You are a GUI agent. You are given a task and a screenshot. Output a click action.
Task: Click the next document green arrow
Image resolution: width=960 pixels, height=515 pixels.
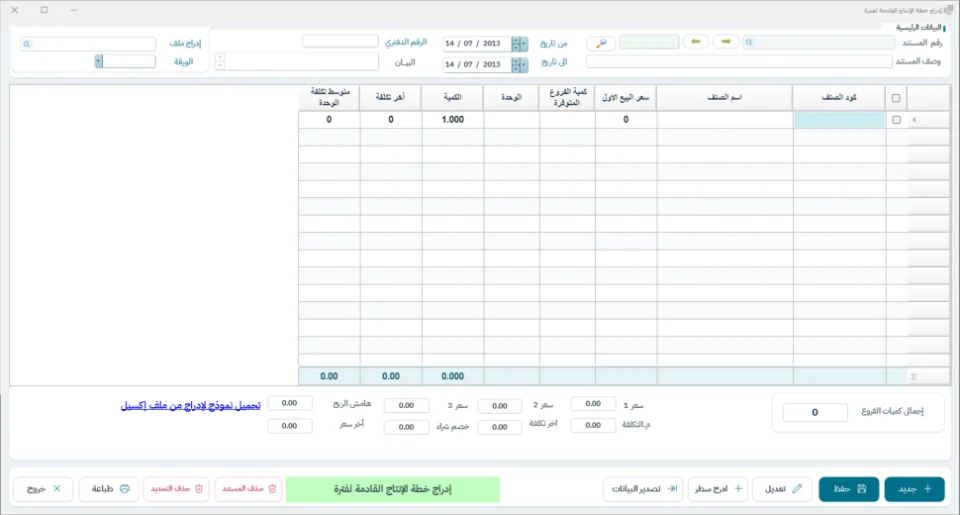click(726, 42)
